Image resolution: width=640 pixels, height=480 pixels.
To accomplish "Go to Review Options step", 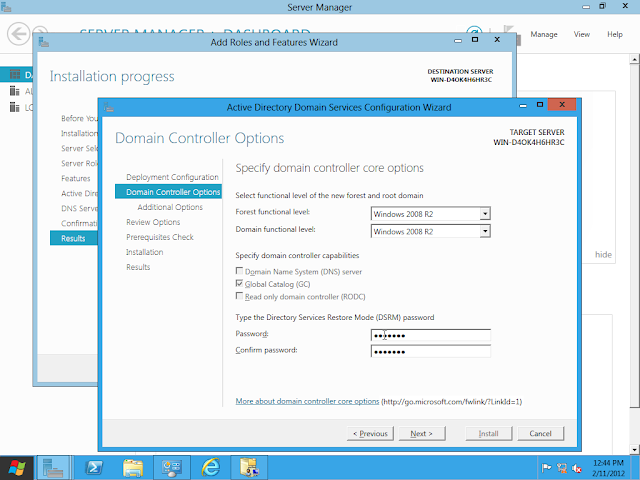I will (153, 222).
